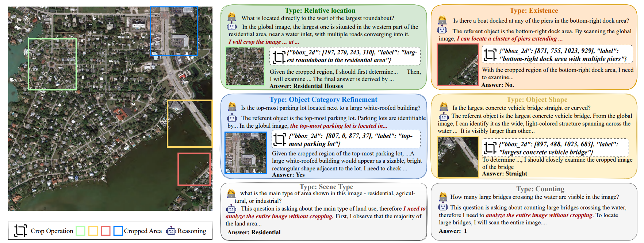Open the red-bordered dock area thumbnail
Viewport: 644px width, 243px height.
[x=458, y=65]
